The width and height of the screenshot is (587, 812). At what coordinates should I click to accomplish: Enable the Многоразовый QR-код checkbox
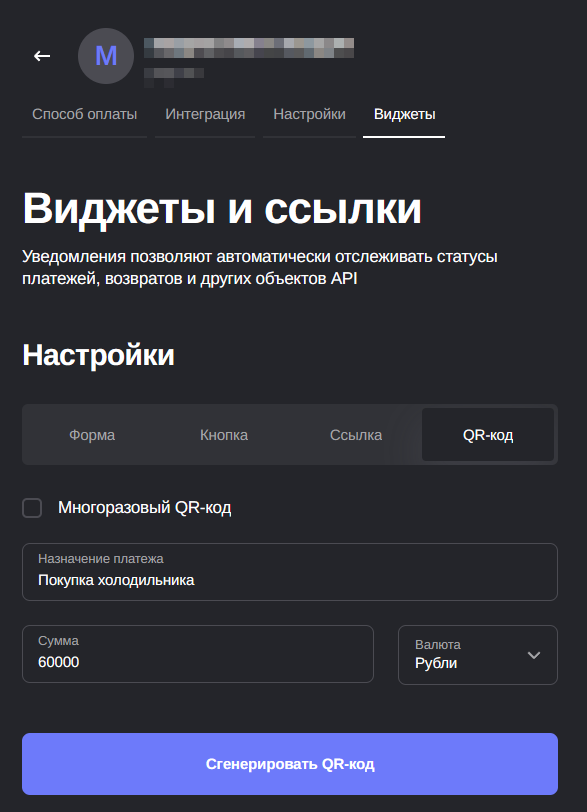click(32, 508)
